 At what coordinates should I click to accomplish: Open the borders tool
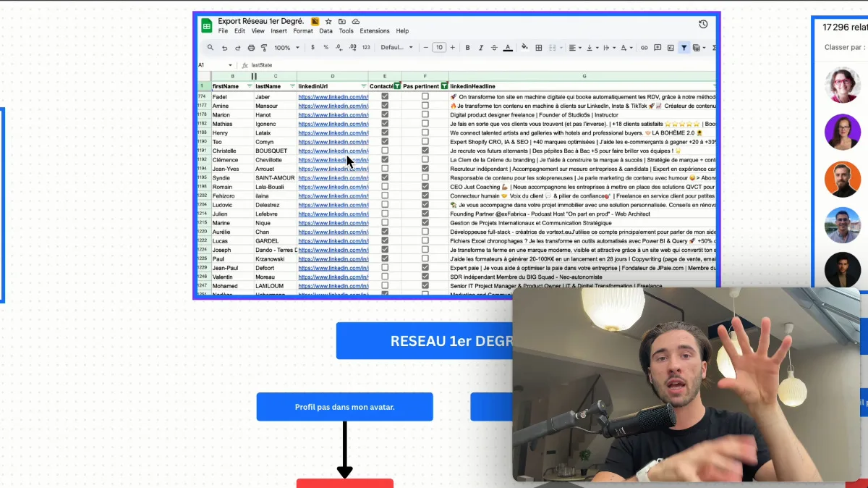(538, 48)
